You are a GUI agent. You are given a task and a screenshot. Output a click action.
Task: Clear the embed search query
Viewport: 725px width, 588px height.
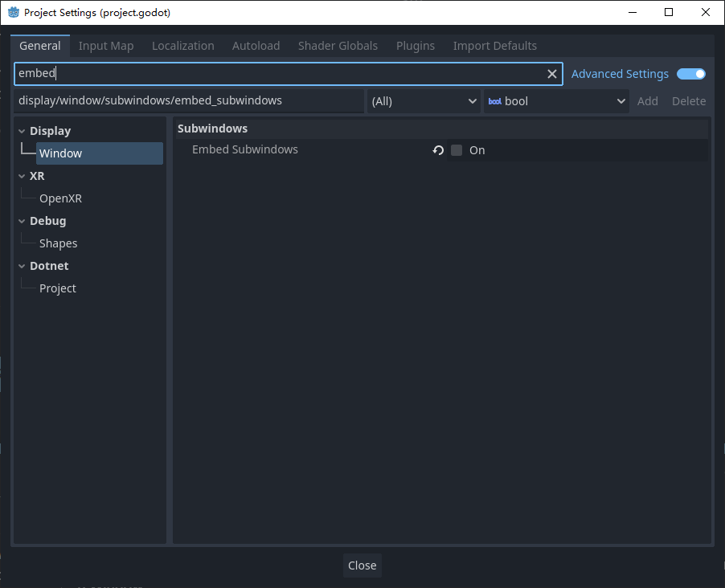click(x=552, y=73)
